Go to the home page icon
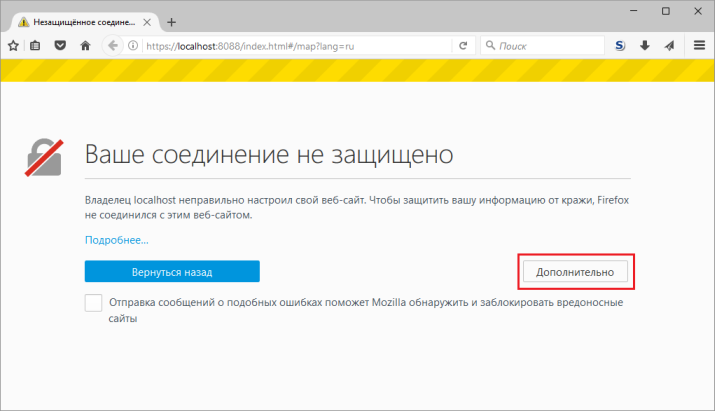 [x=85, y=46]
